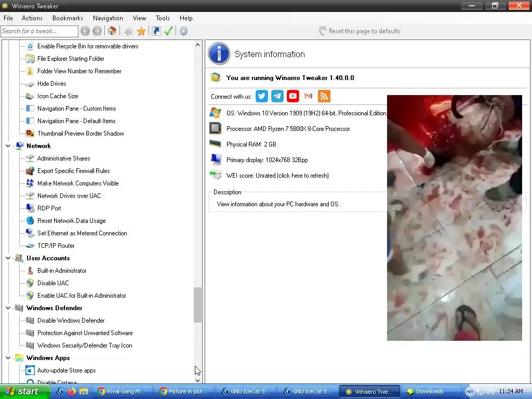Viewport: 532px width, 399px height.
Task: Open the orange RSS feed icon
Action: [324, 96]
